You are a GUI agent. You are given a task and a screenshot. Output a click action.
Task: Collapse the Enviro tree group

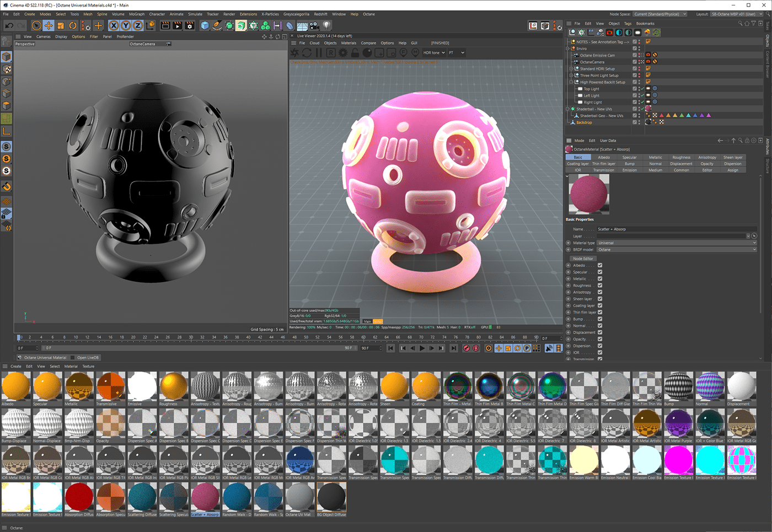tap(567, 49)
